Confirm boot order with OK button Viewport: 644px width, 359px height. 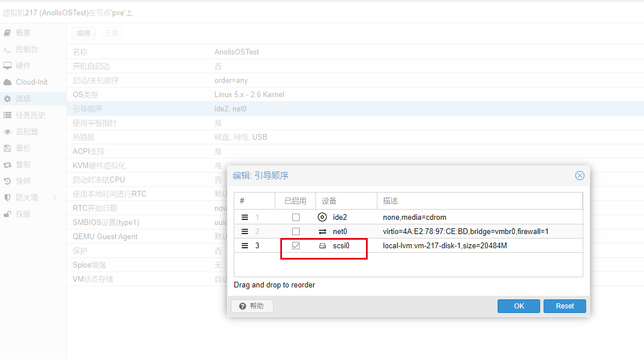pos(518,306)
